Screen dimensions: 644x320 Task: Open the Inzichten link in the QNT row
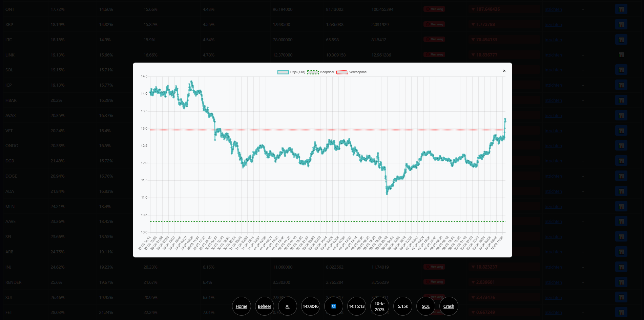coord(553,9)
